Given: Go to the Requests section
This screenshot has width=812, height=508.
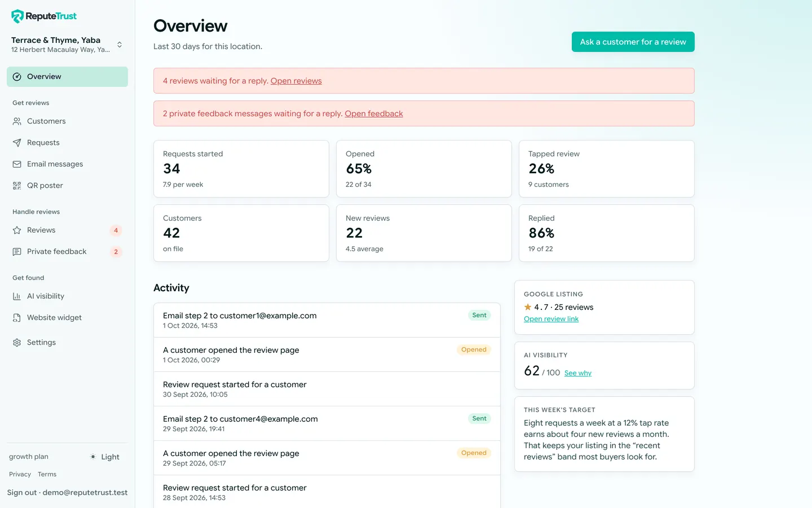Looking at the screenshot, I should pyautogui.click(x=67, y=143).
